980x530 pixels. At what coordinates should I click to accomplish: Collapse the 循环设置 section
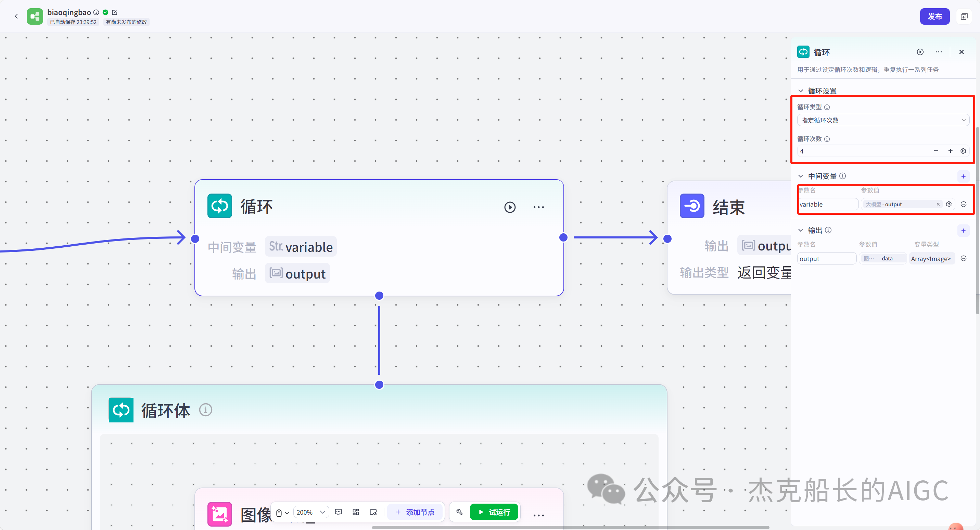[x=800, y=91]
